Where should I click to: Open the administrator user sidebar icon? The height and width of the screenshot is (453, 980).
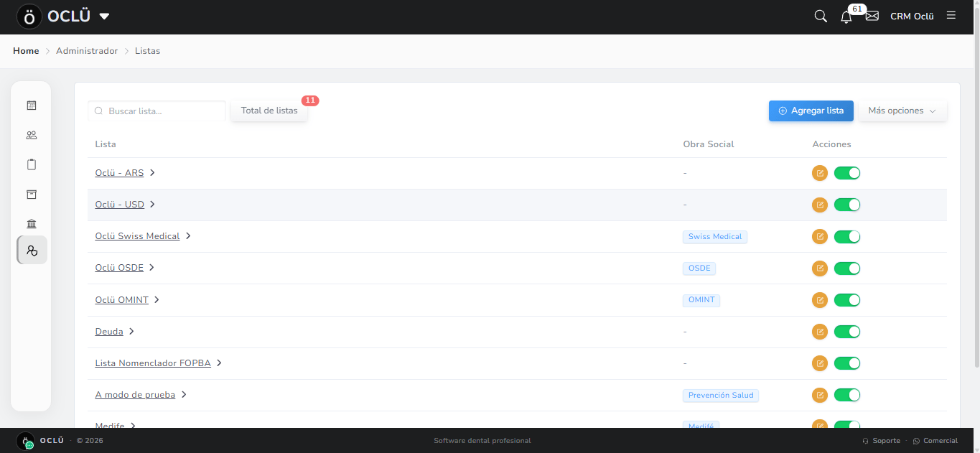(x=32, y=251)
